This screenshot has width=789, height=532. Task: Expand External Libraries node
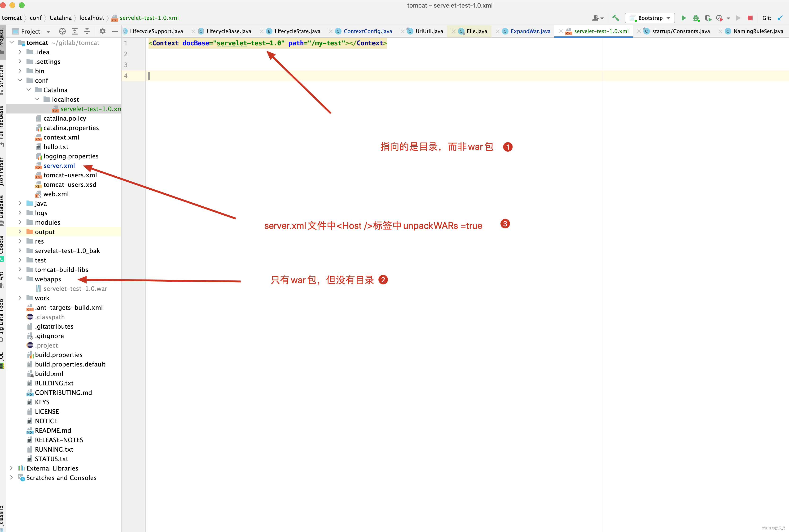(x=11, y=468)
